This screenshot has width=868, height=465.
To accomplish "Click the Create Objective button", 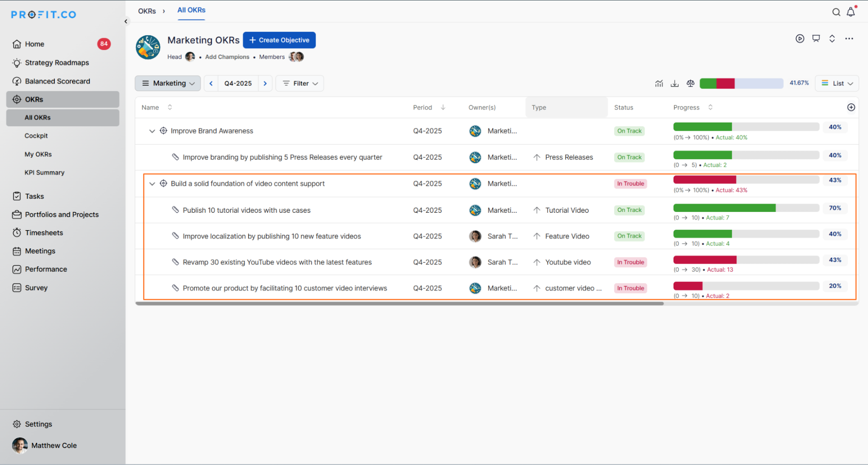I will coord(279,40).
